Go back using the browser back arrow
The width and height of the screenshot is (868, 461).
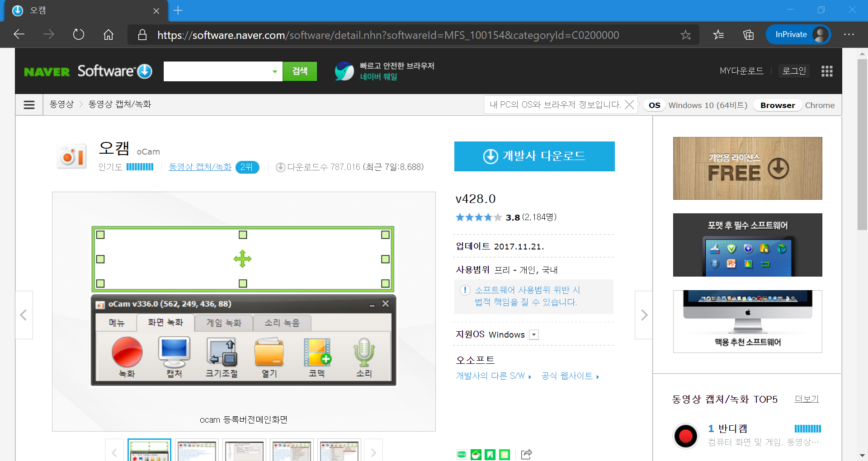tap(19, 34)
